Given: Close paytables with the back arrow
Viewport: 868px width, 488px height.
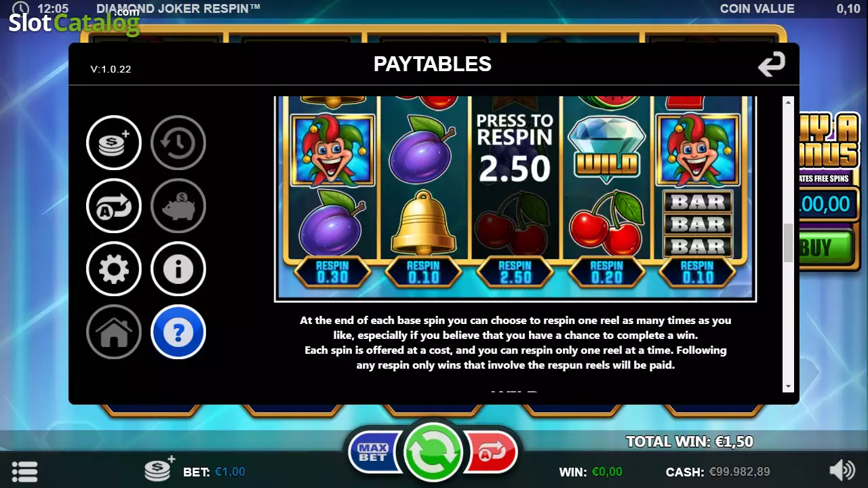Looking at the screenshot, I should [771, 64].
